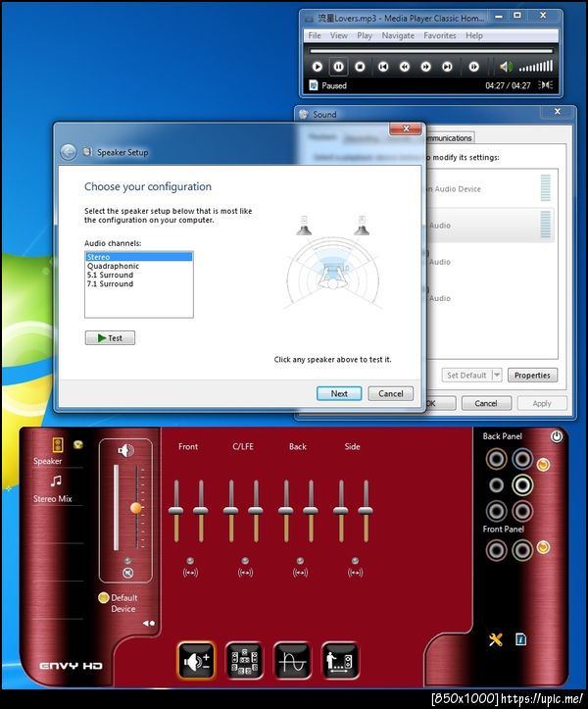This screenshot has height=709, width=588.
Task: Adjust the master volume slider knob
Action: (136, 508)
